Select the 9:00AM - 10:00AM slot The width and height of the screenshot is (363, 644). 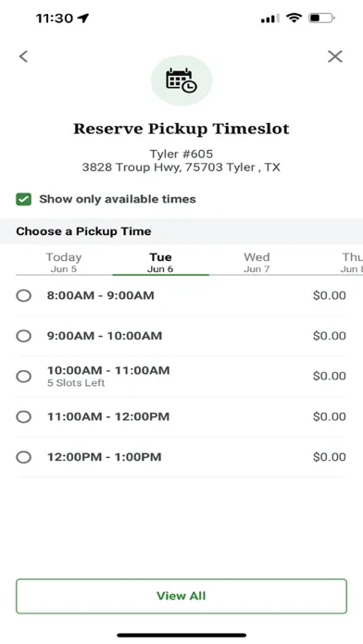[x=181, y=336]
